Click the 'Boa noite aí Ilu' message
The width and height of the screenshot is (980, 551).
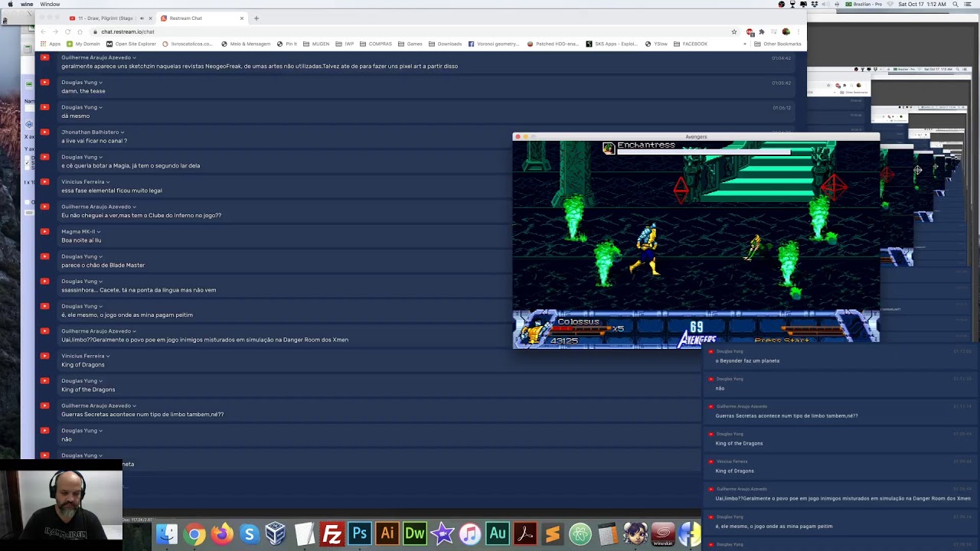(x=81, y=240)
